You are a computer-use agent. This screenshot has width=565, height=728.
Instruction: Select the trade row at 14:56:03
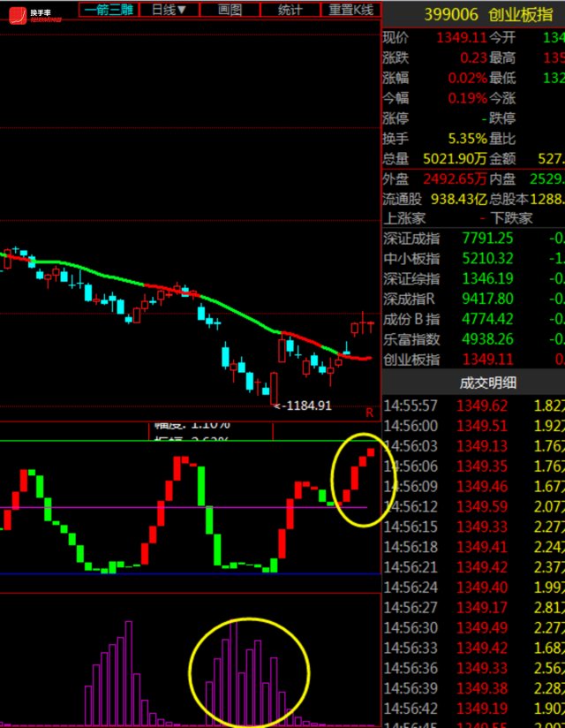(x=473, y=446)
